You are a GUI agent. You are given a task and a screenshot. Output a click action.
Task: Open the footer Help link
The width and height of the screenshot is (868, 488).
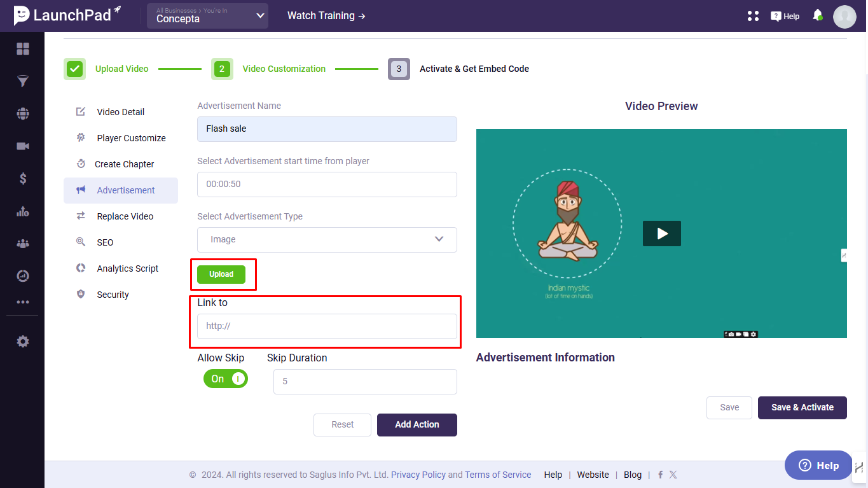pyautogui.click(x=553, y=475)
